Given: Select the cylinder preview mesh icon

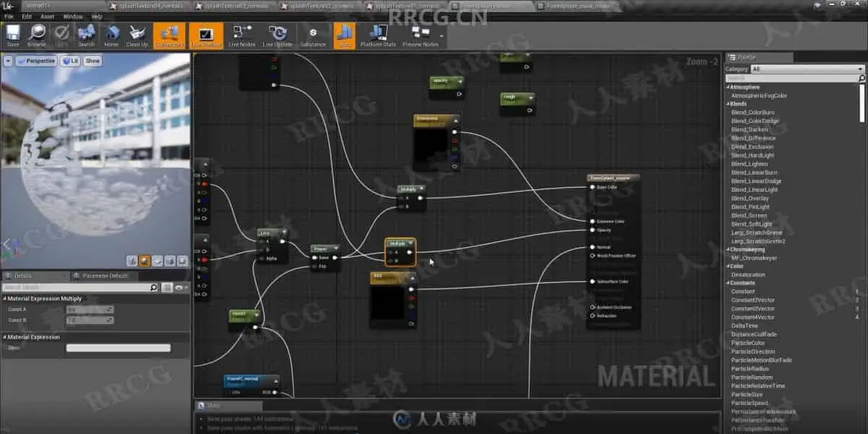Looking at the screenshot, I should click(132, 260).
